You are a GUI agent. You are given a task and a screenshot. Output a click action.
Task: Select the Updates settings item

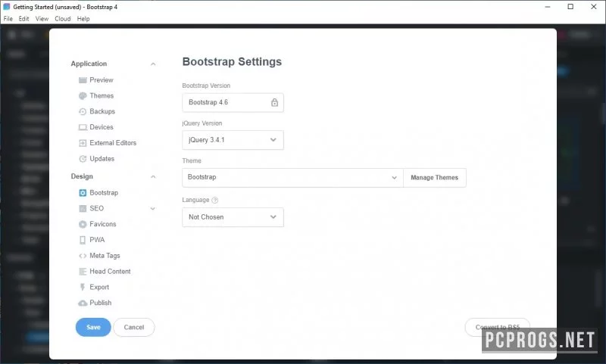(x=102, y=159)
